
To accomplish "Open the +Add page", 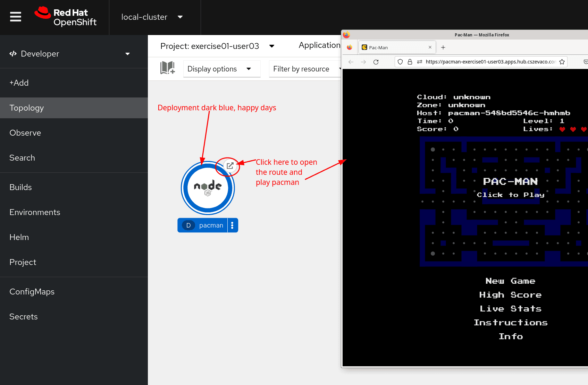I will 74,83.
